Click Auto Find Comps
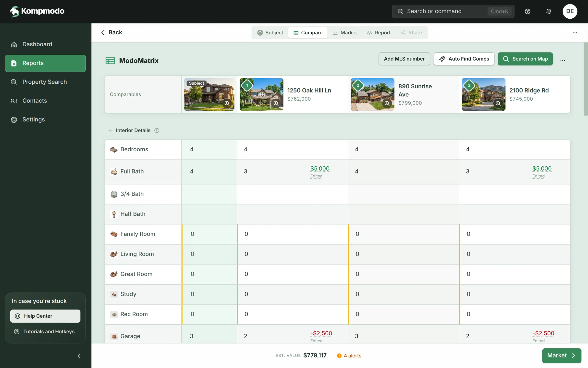Image resolution: width=588 pixels, height=368 pixels. point(464,59)
